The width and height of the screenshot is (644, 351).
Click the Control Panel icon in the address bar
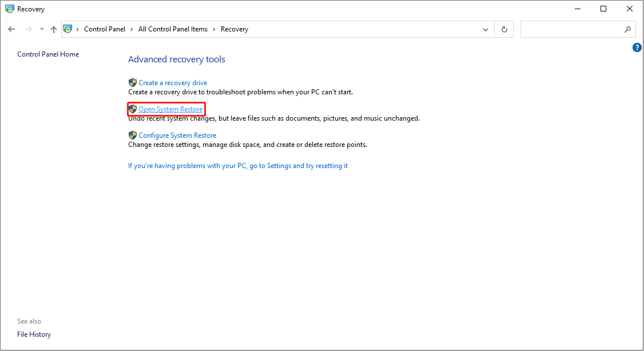pos(67,29)
